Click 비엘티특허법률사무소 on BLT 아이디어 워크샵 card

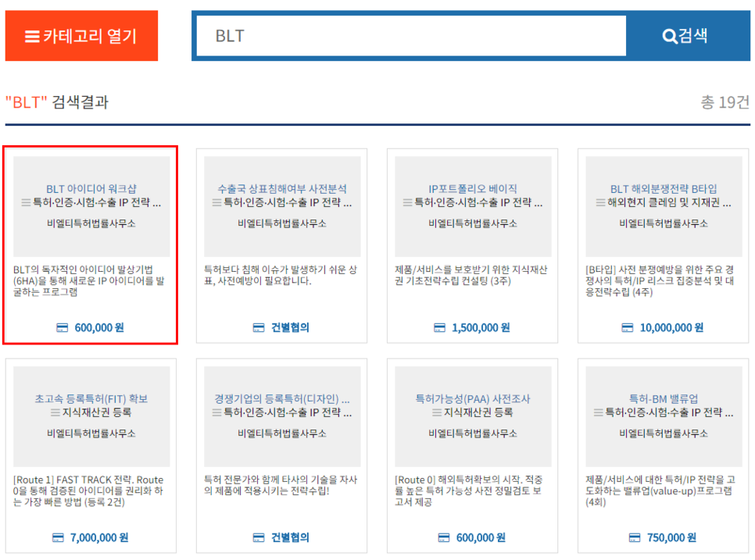click(91, 223)
